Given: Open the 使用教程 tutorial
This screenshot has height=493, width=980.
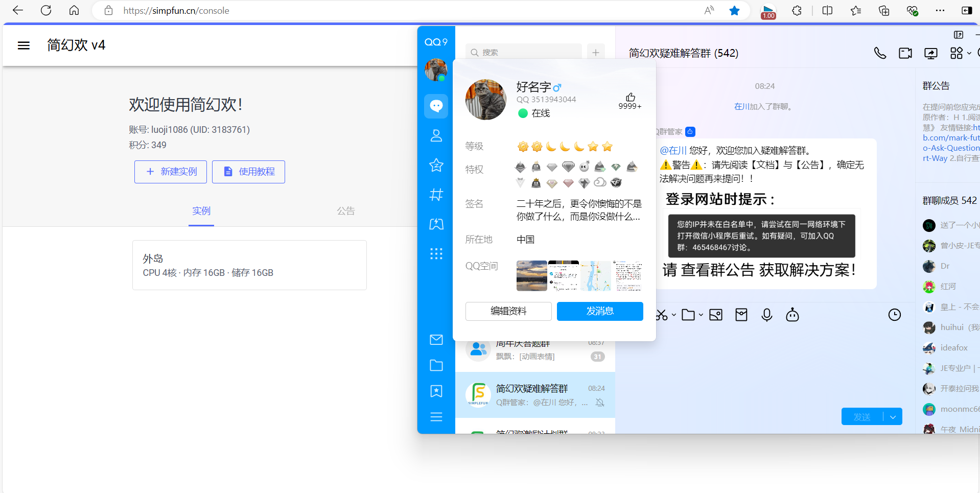Looking at the screenshot, I should [x=249, y=172].
